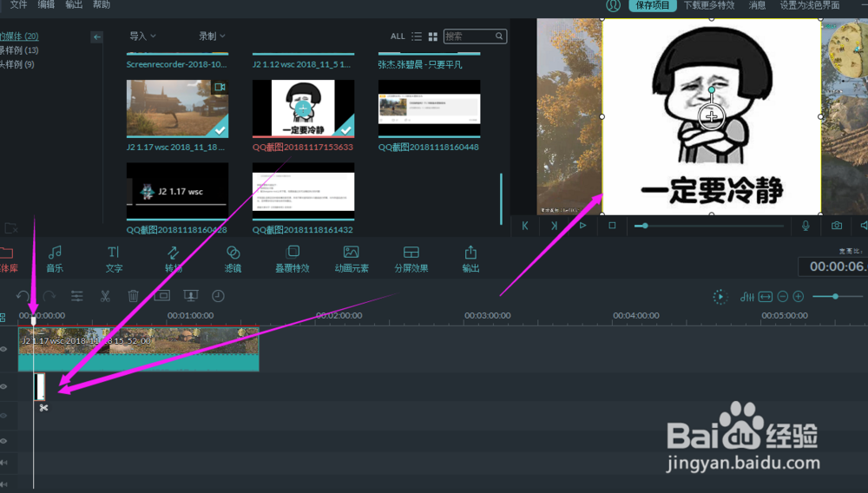
Task: Open the 导入 import dropdown
Action: (x=142, y=36)
